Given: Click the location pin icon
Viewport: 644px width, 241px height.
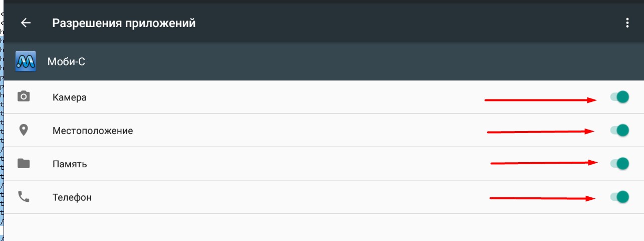Looking at the screenshot, I should [x=24, y=130].
